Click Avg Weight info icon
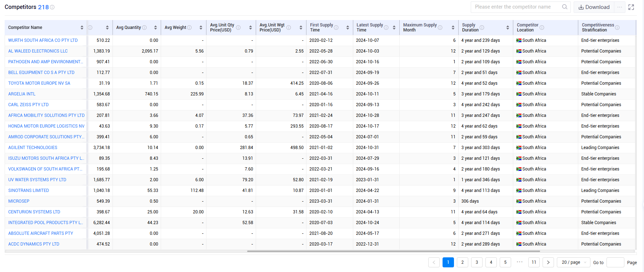This screenshot has height=272, width=644. 189,28
